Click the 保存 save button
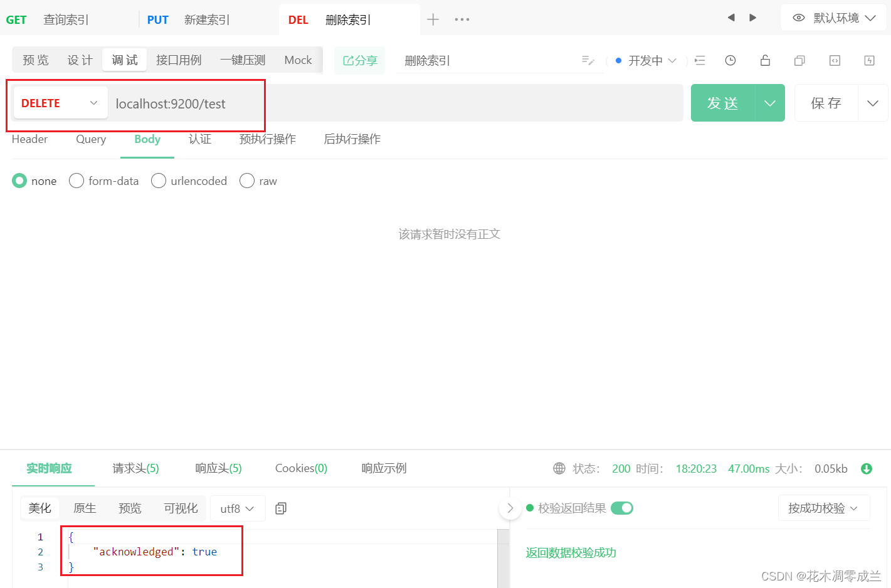Image resolution: width=891 pixels, height=588 pixels. click(x=826, y=103)
